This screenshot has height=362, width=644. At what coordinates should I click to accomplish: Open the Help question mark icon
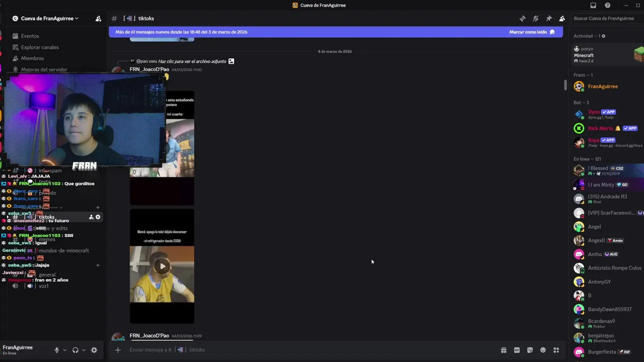[x=607, y=6]
